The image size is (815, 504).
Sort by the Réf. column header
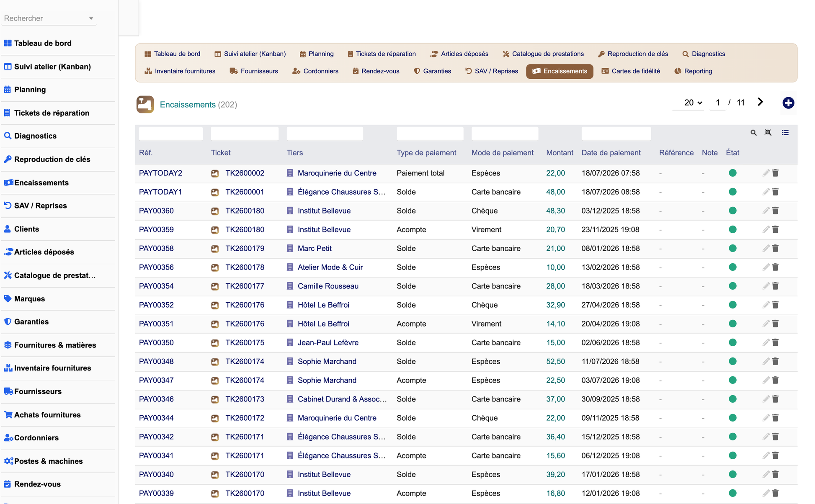pyautogui.click(x=146, y=153)
